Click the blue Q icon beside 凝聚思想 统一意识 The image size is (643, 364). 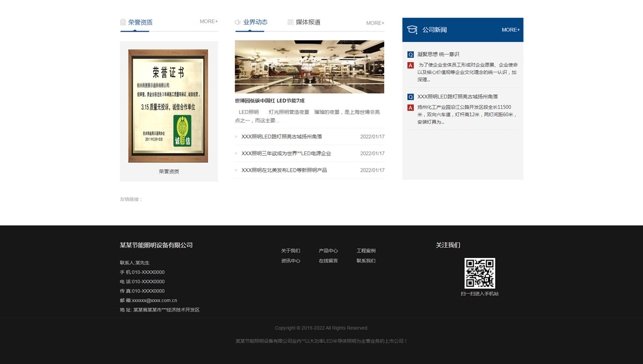coord(410,55)
